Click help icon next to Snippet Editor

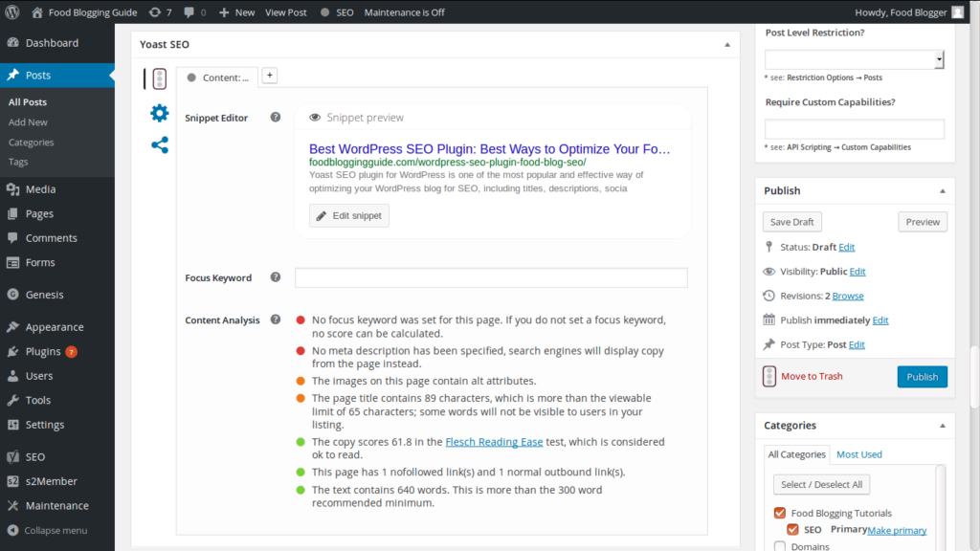pos(276,118)
